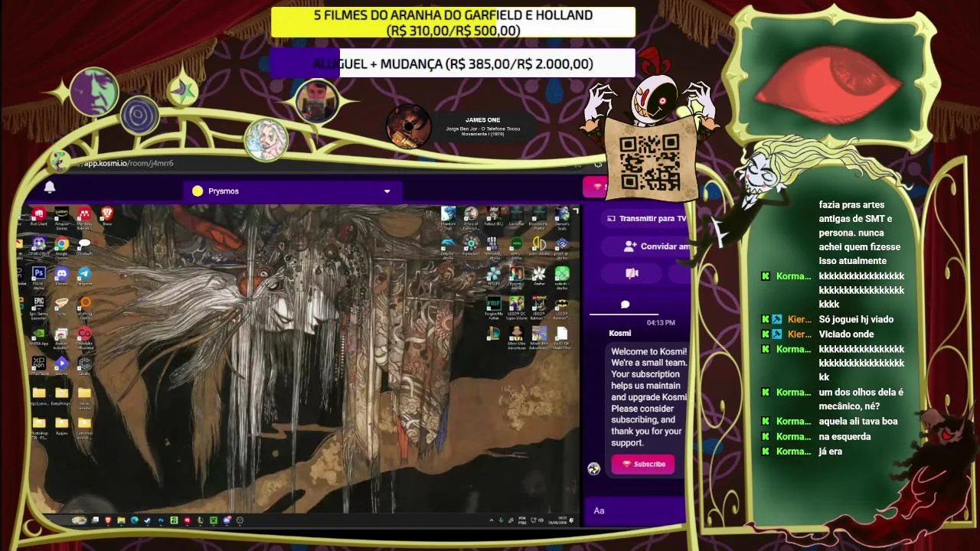The width and height of the screenshot is (980, 551).
Task: Click the James One now-playing album art
Action: pos(408,126)
